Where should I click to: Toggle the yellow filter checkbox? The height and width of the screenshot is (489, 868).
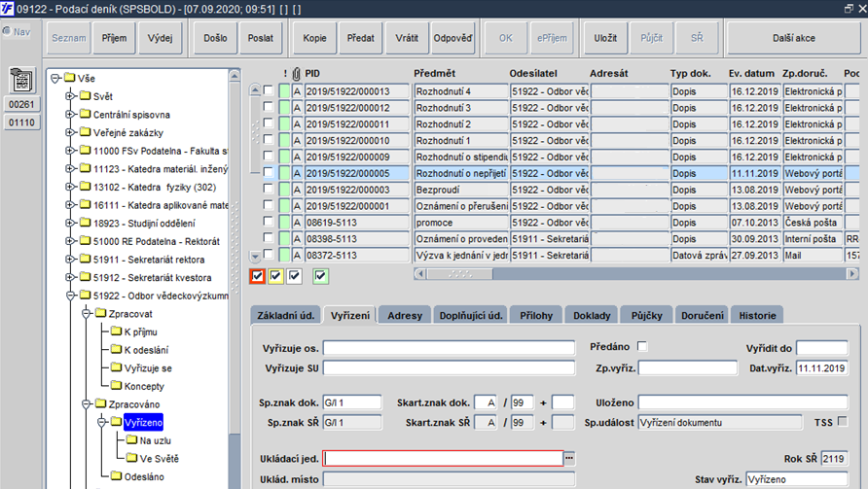[275, 276]
